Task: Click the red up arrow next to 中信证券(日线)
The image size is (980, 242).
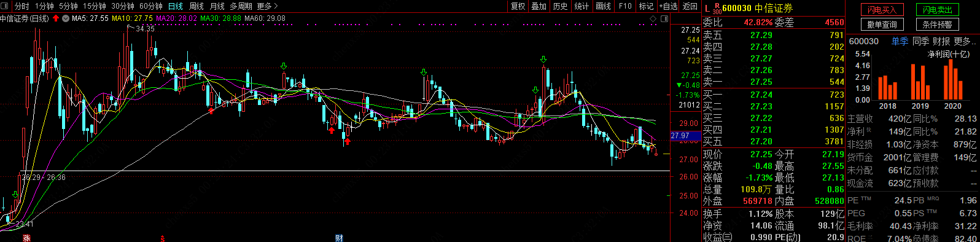Action: pyautogui.click(x=56, y=18)
